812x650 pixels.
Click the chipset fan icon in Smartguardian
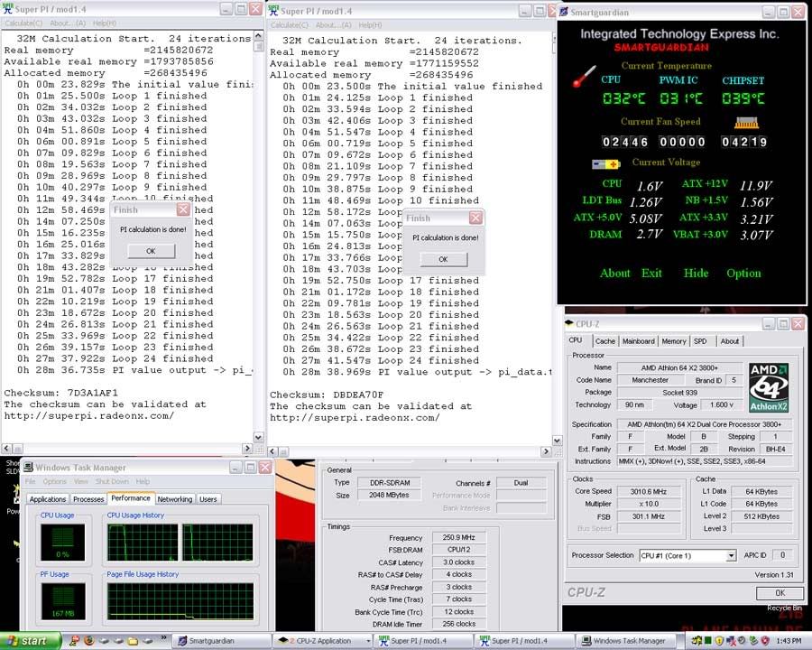click(746, 123)
